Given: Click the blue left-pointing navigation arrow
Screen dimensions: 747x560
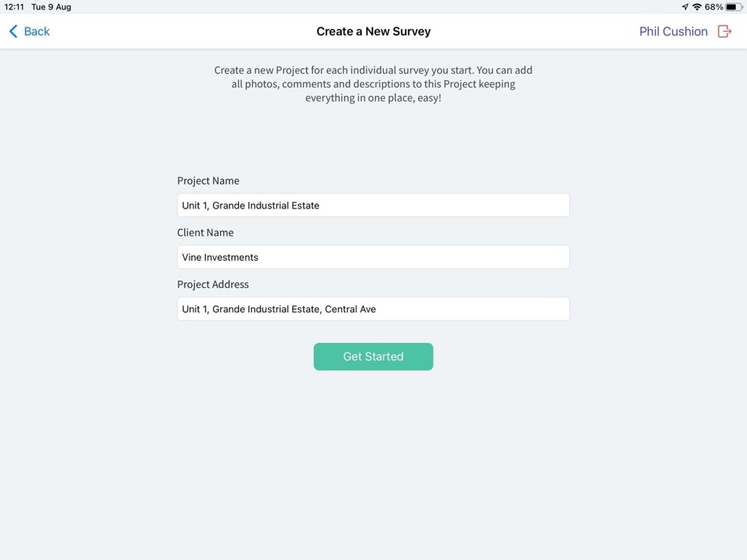Looking at the screenshot, I should pyautogui.click(x=13, y=31).
